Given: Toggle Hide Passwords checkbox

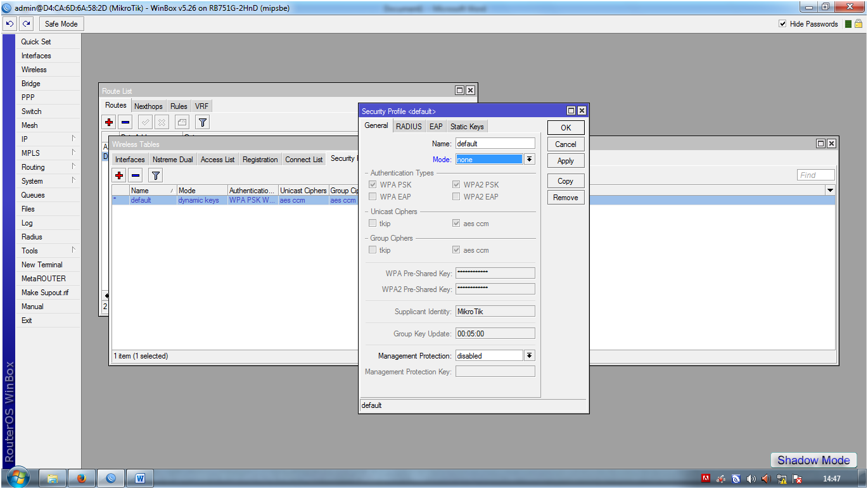Looking at the screenshot, I should pos(783,23).
